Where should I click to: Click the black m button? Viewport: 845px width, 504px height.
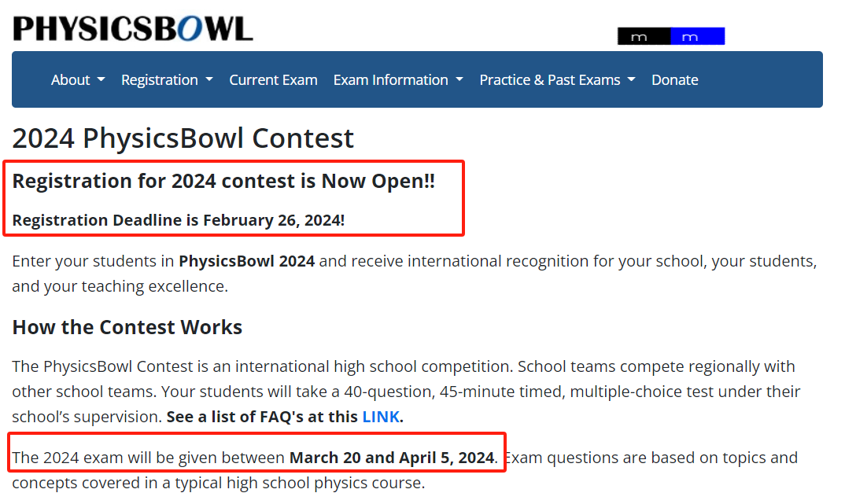click(x=644, y=36)
